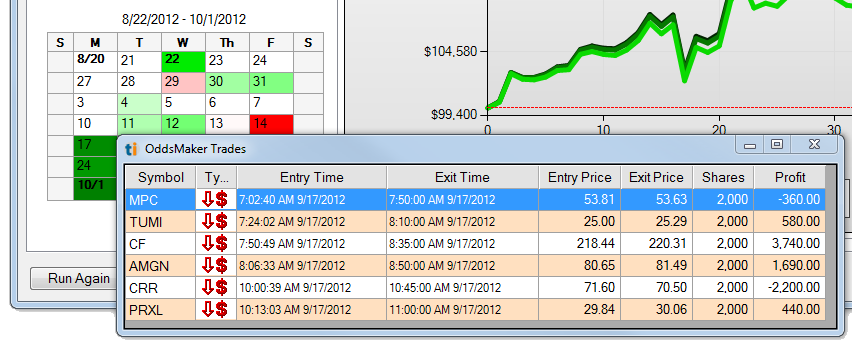The width and height of the screenshot is (852, 363).
Task: Select August 29 pink calendar day
Action: coord(184,83)
